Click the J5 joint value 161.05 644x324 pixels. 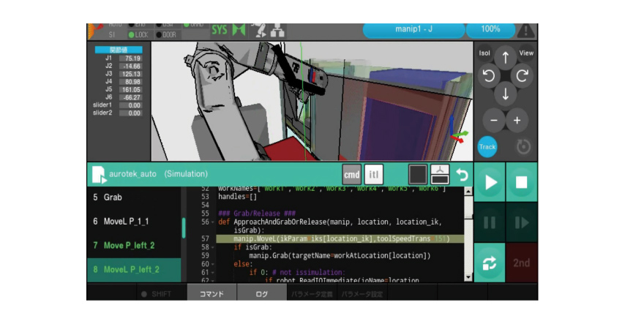131,89
